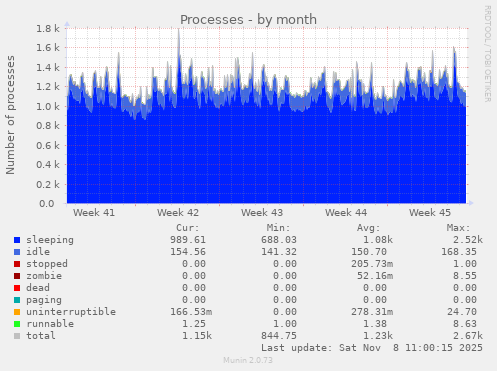Click sleeping current value 989.61
Screen dimensions: 497x371
188,240
